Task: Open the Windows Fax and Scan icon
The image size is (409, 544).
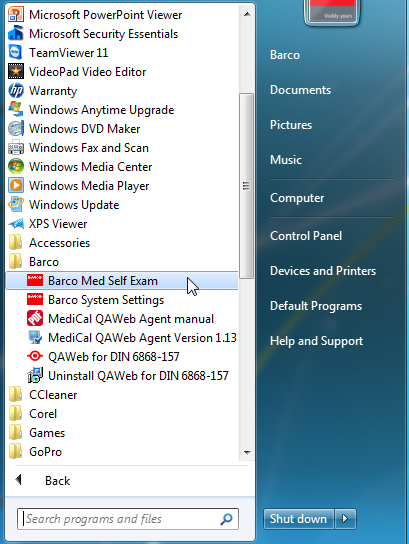Action: 16,148
